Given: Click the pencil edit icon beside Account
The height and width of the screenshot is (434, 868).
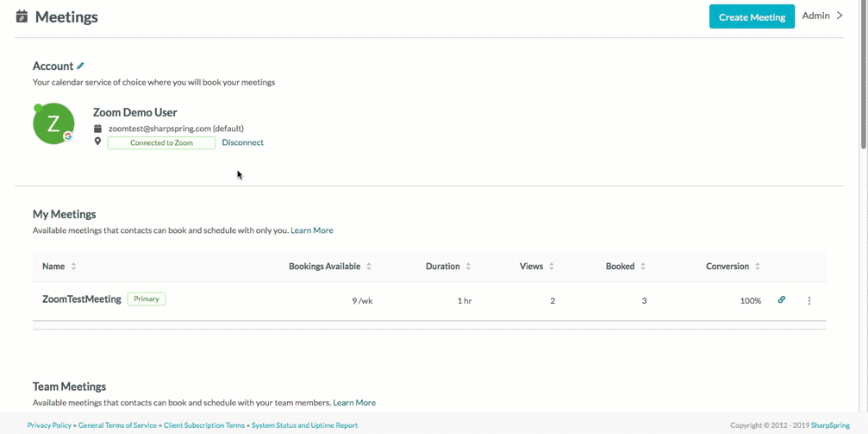Looking at the screenshot, I should (x=80, y=66).
